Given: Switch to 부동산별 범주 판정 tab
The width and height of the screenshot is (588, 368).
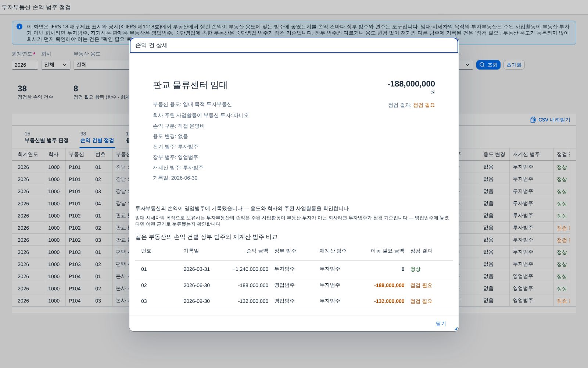Looking at the screenshot, I should pyautogui.click(x=46, y=137).
